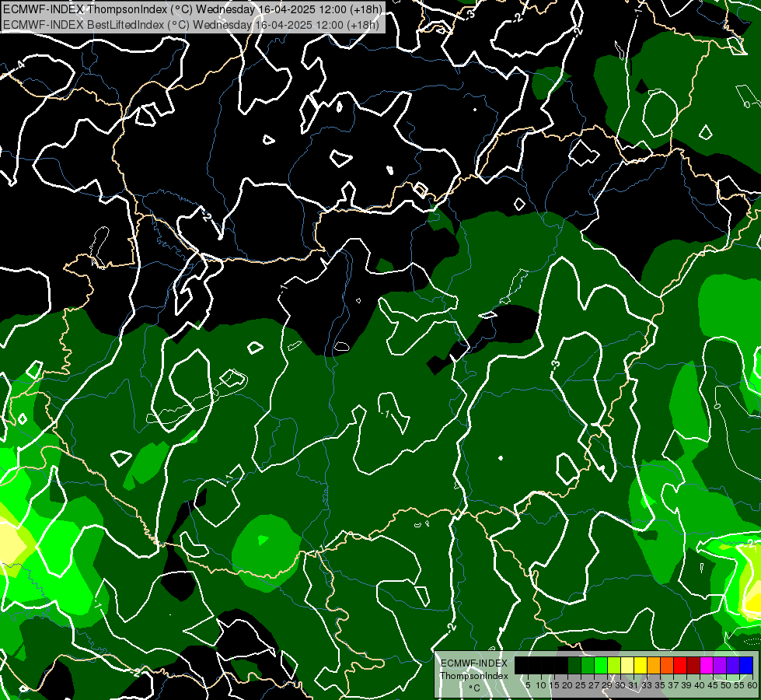Click the magenta 40–45 legend swatch
Screen dimensions: 761x700
coord(707,665)
